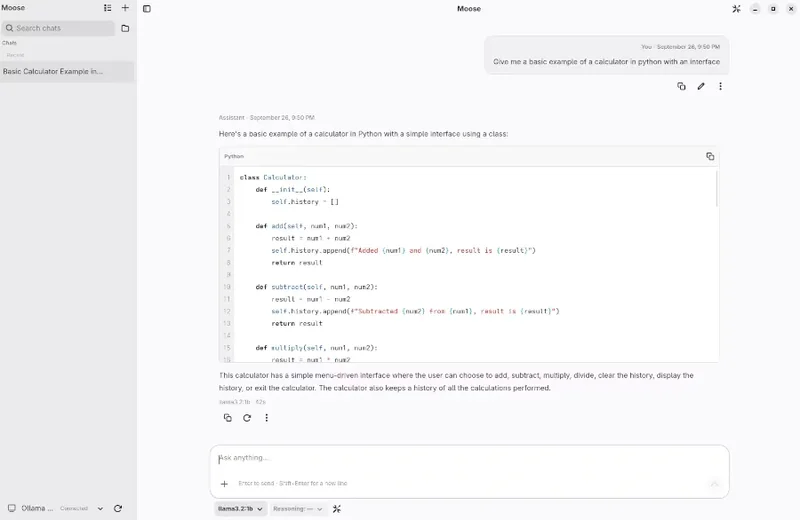Add an attachment with plus button
Screen dimensions: 800x520
point(224,484)
